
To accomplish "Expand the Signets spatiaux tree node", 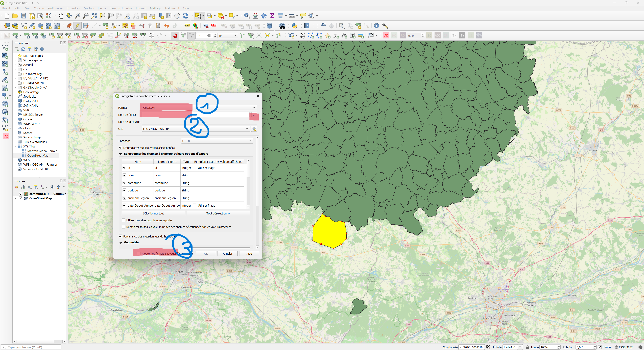I will coord(15,60).
